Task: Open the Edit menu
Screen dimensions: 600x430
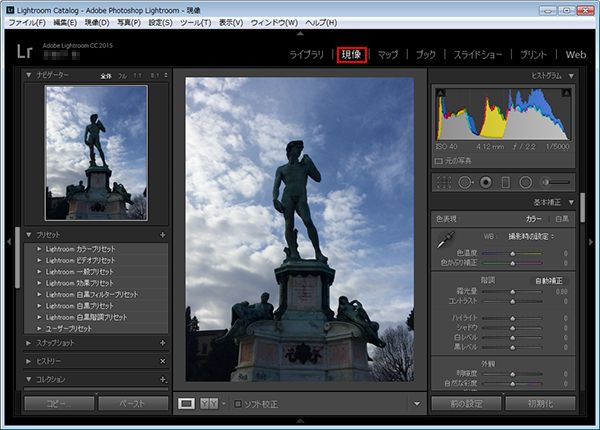Action: [65, 23]
